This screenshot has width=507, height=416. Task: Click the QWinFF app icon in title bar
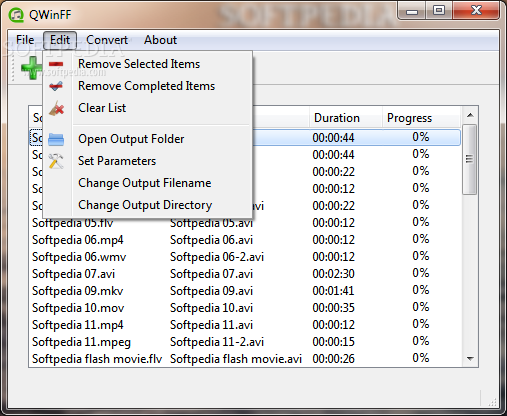(x=16, y=15)
